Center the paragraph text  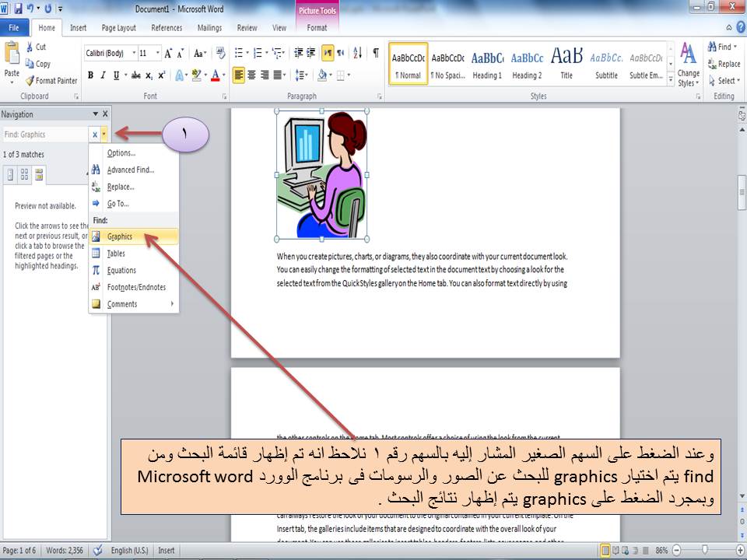point(251,75)
